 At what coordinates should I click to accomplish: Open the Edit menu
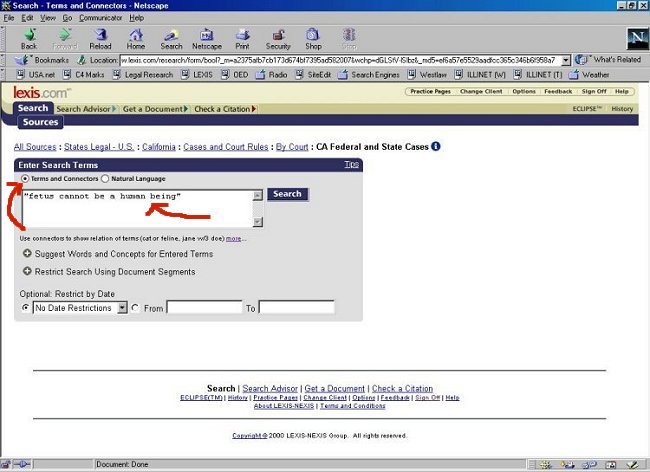pyautogui.click(x=27, y=18)
